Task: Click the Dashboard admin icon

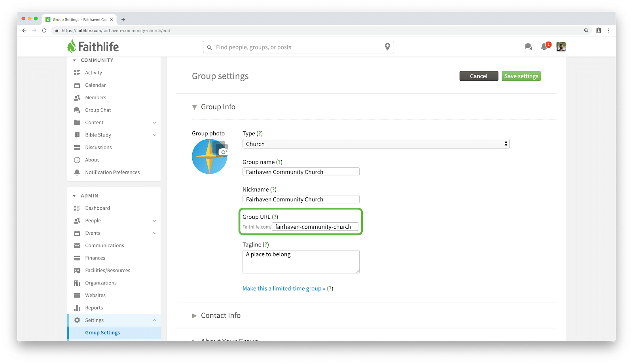Action: coord(77,208)
